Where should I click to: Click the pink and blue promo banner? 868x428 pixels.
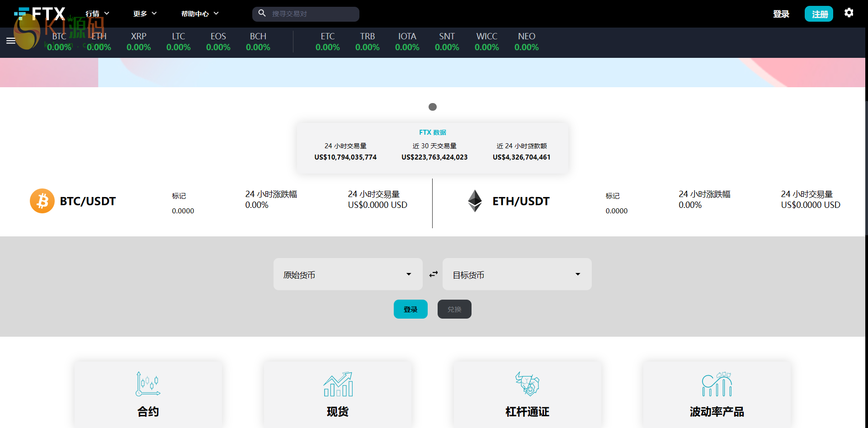tap(433, 72)
